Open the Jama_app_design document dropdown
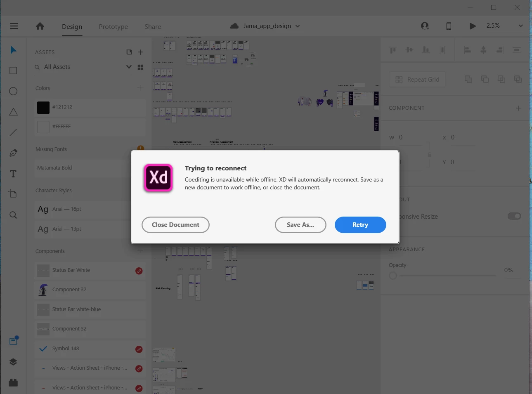The image size is (532, 394). pos(298,26)
